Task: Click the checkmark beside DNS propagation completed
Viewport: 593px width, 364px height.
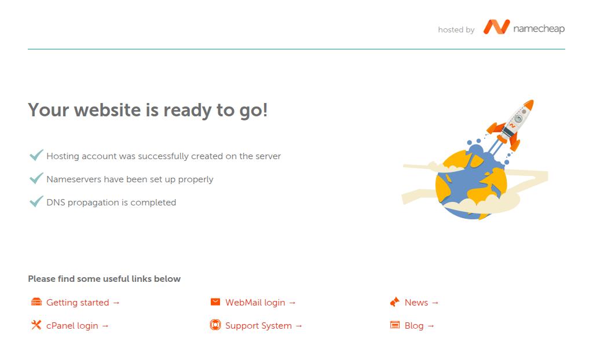Action: [x=36, y=201]
